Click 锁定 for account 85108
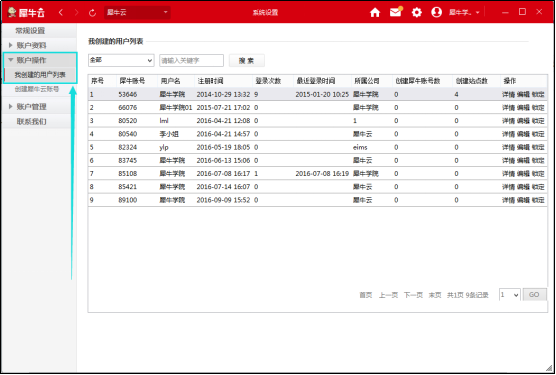This screenshot has height=375, width=556. coord(538,174)
